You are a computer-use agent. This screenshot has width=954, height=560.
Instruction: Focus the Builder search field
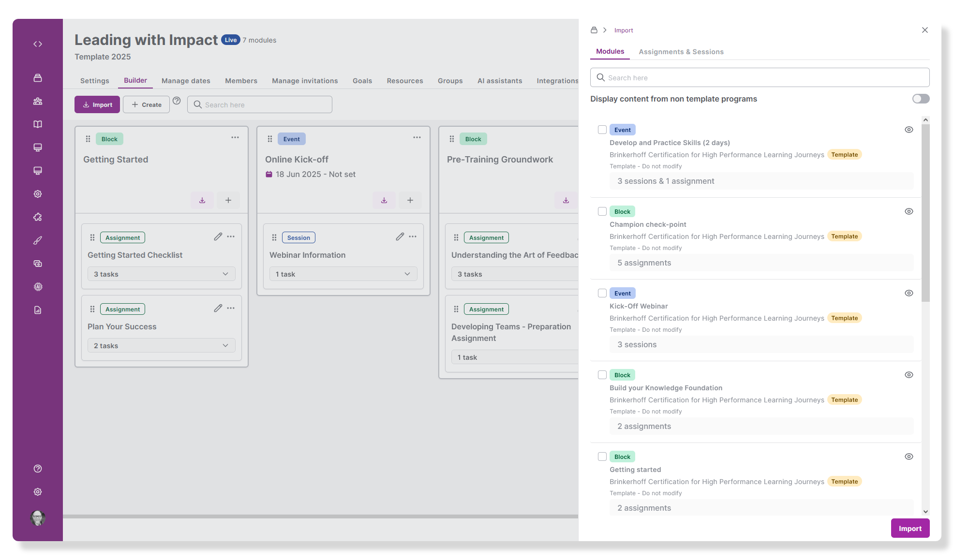260,104
